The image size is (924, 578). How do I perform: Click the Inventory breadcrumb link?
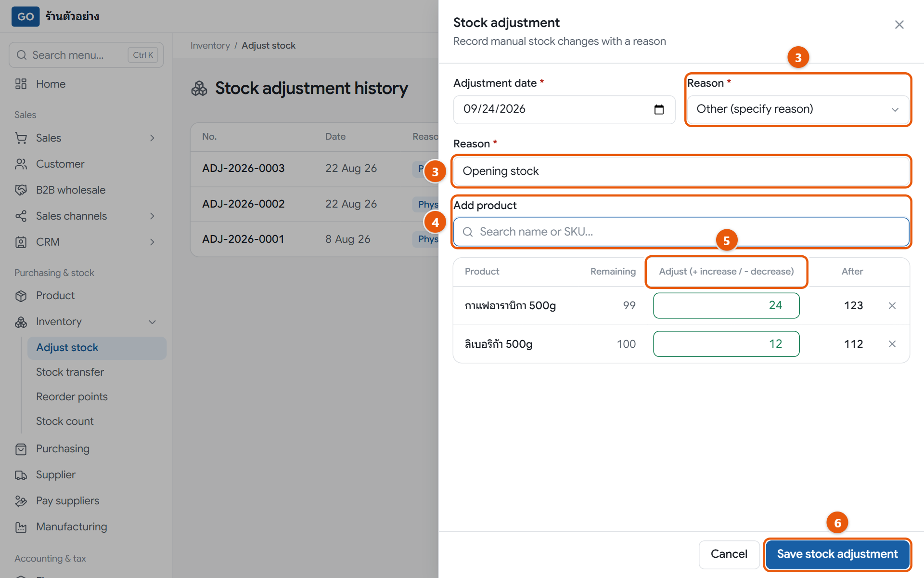[x=210, y=46]
